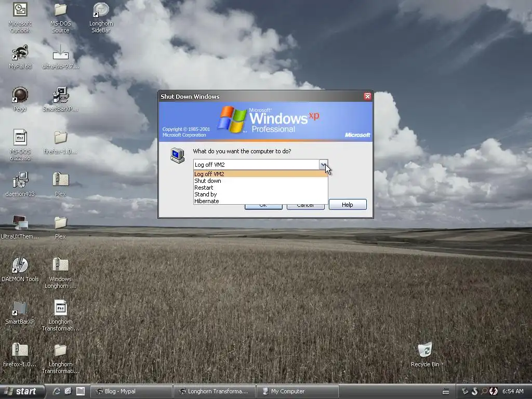Select the Longhorn Transformati... document icon

point(60,308)
